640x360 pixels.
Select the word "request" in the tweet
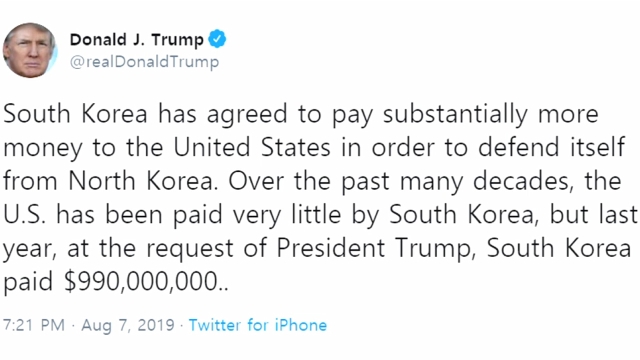point(190,249)
